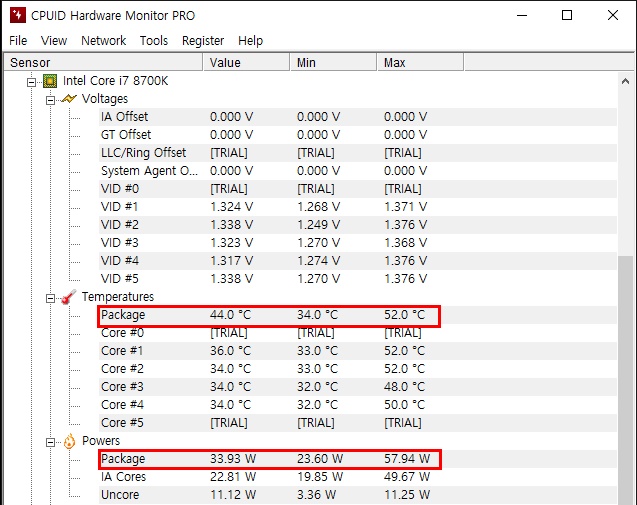The height and width of the screenshot is (505, 637).
Task: Maximize the Hardware Monitor window
Action: point(567,15)
